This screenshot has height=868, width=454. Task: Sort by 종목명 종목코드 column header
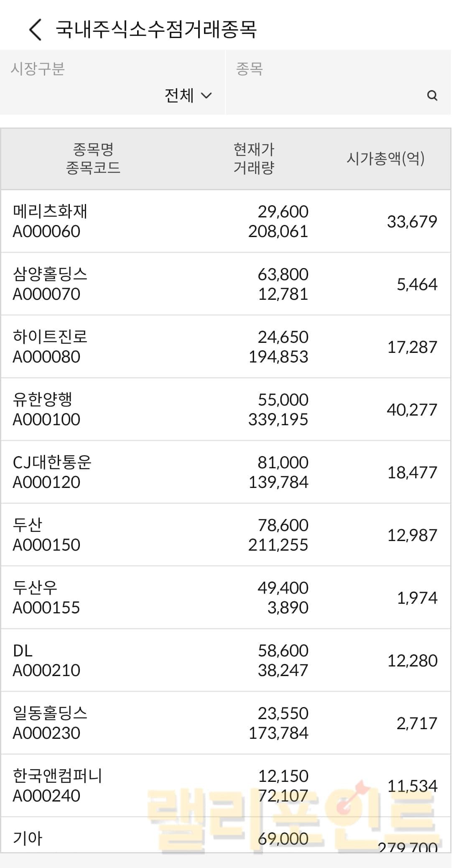pos(93,158)
